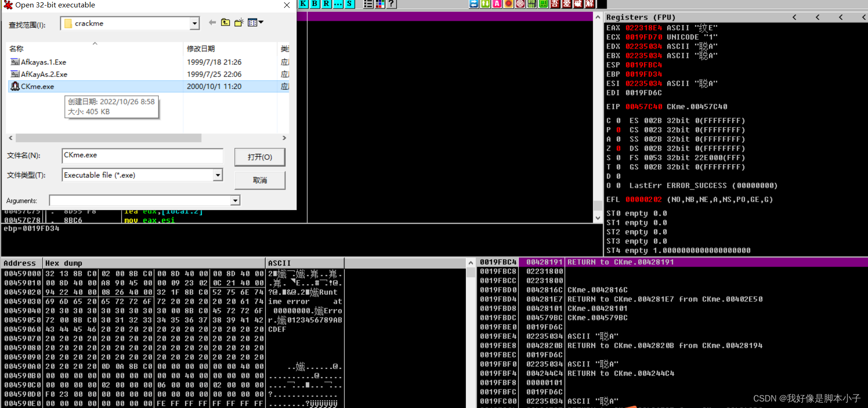Click the red '破' toolbar icon

click(x=578, y=4)
